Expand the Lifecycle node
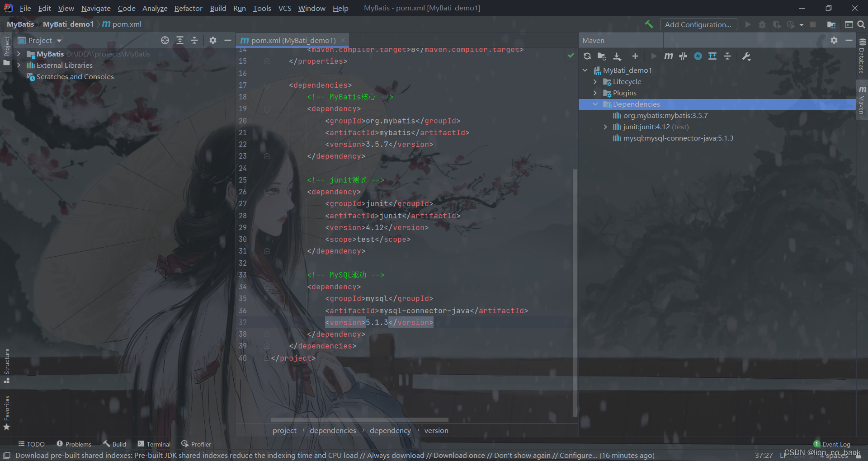The width and height of the screenshot is (868, 461). pos(595,81)
